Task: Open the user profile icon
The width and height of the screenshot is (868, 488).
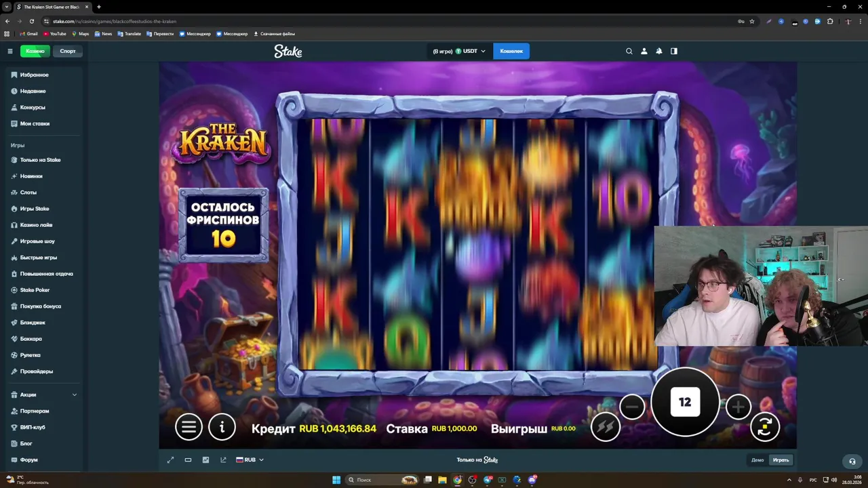Action: 644,51
